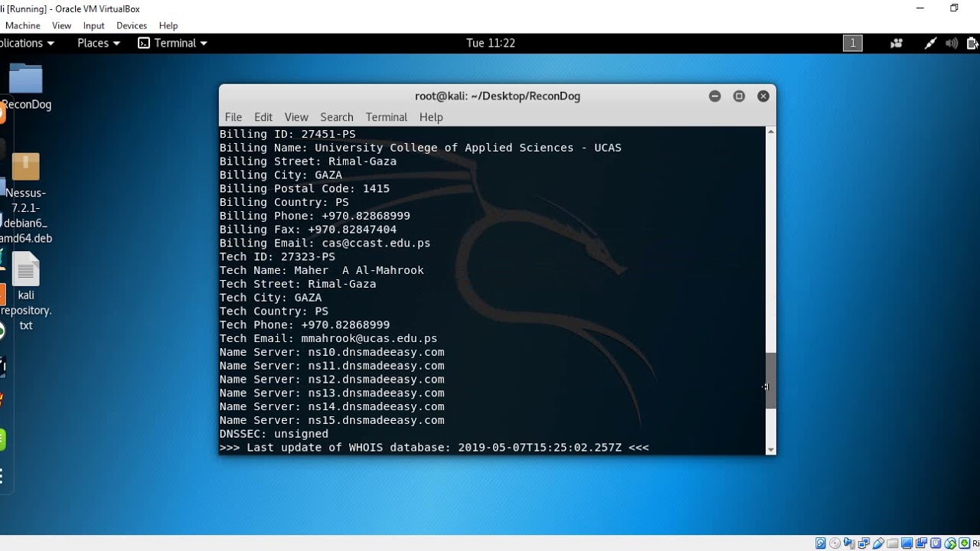Click the VirtualBox CPU virtualization status icon
Screen dimensions: 980x551
[x=936, y=543]
